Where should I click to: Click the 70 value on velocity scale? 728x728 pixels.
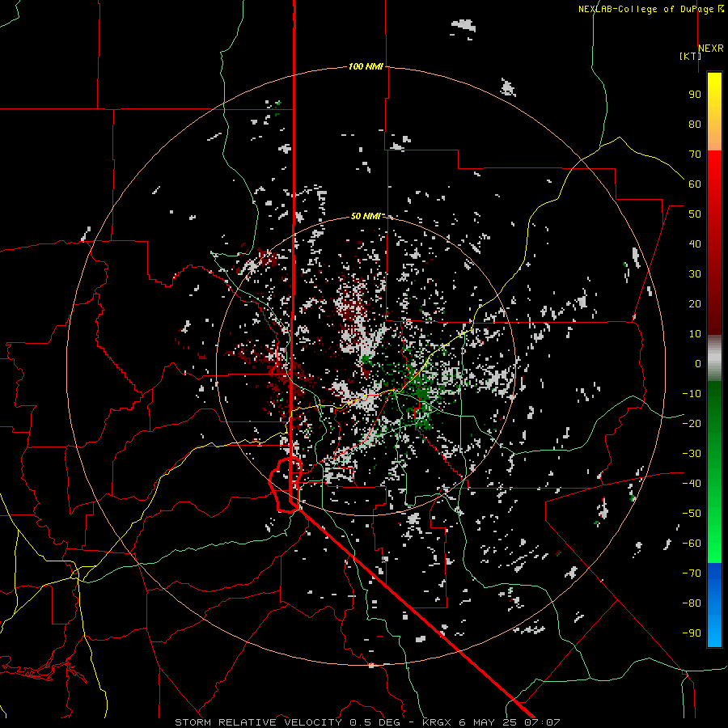[x=695, y=154]
